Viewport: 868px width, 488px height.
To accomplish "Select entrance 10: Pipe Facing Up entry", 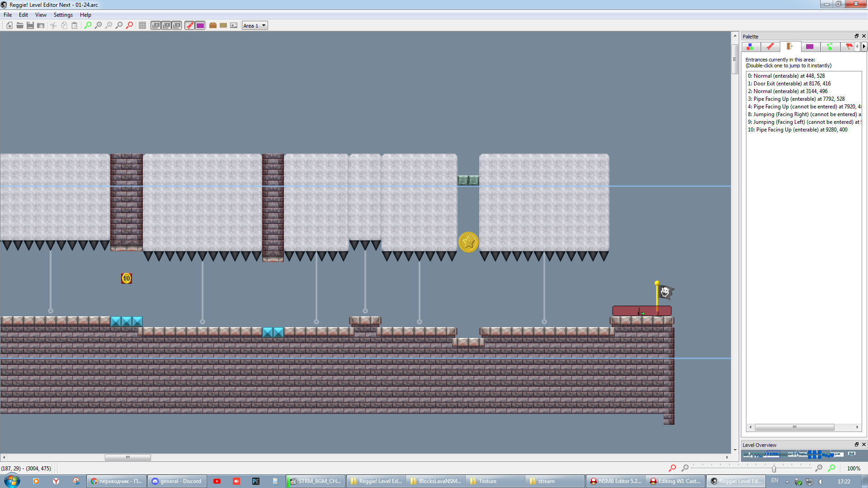I will [797, 130].
